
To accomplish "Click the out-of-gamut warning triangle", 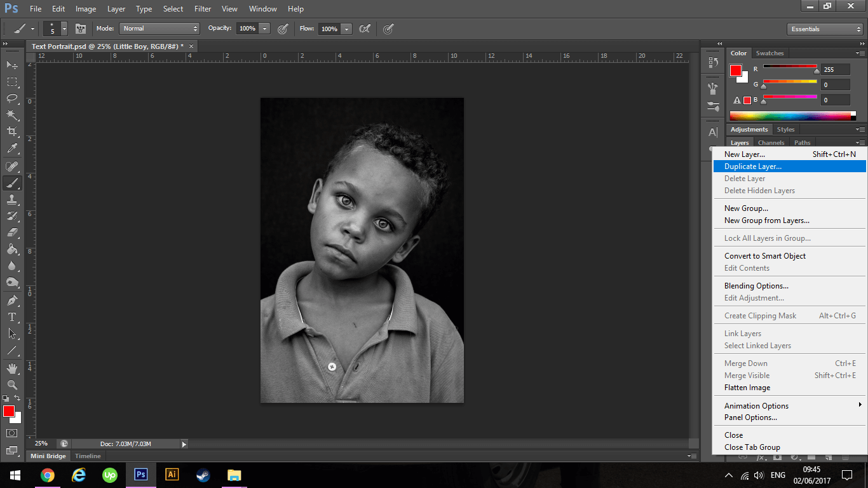I will click(x=737, y=100).
